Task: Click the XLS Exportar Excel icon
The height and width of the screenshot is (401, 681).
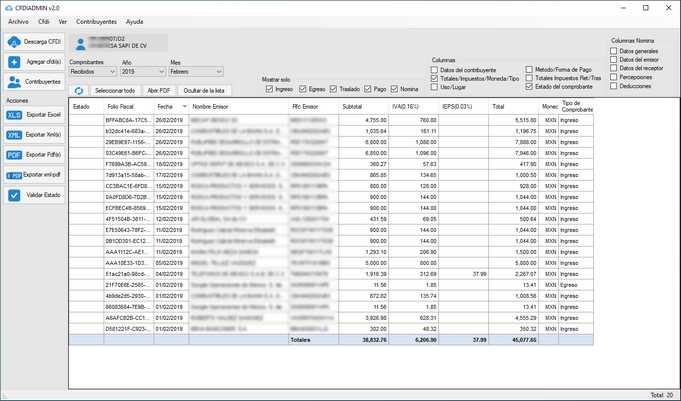Action: [x=14, y=116]
